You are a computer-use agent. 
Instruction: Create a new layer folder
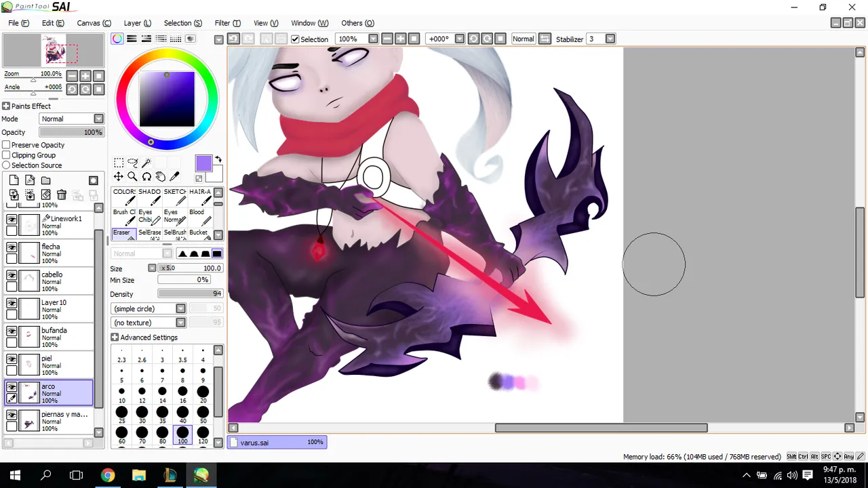45,180
